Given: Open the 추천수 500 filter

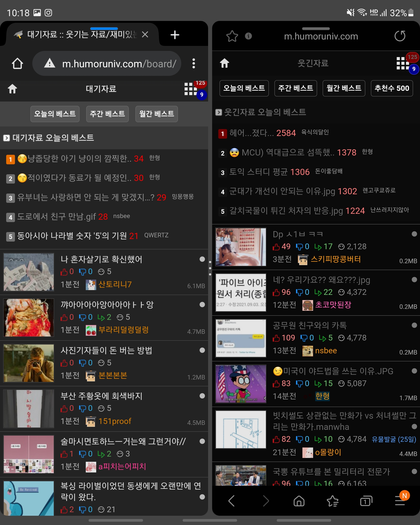Looking at the screenshot, I should pyautogui.click(x=392, y=88).
